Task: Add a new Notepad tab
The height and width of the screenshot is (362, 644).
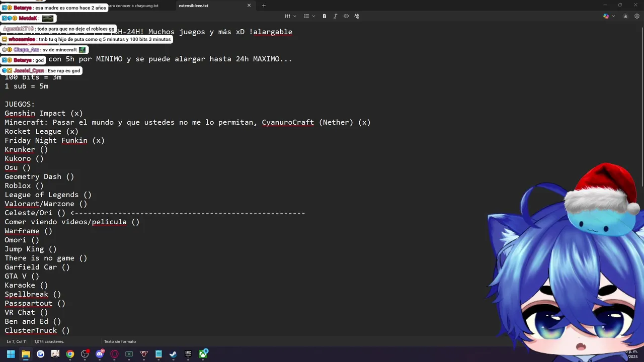Action: point(264,6)
